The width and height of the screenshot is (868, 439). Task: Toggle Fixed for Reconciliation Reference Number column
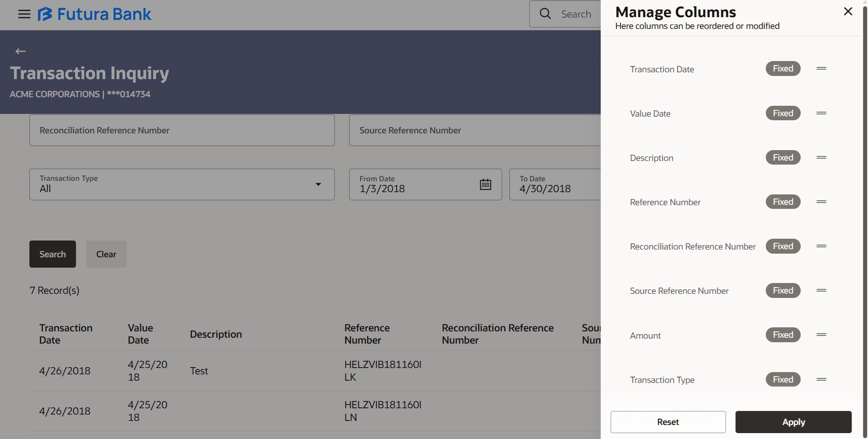pyautogui.click(x=783, y=246)
